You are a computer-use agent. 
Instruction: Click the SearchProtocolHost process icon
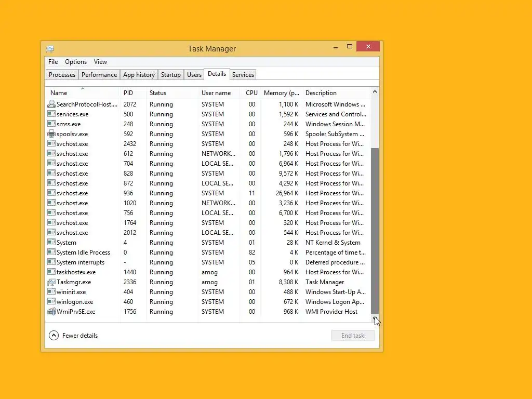point(51,104)
